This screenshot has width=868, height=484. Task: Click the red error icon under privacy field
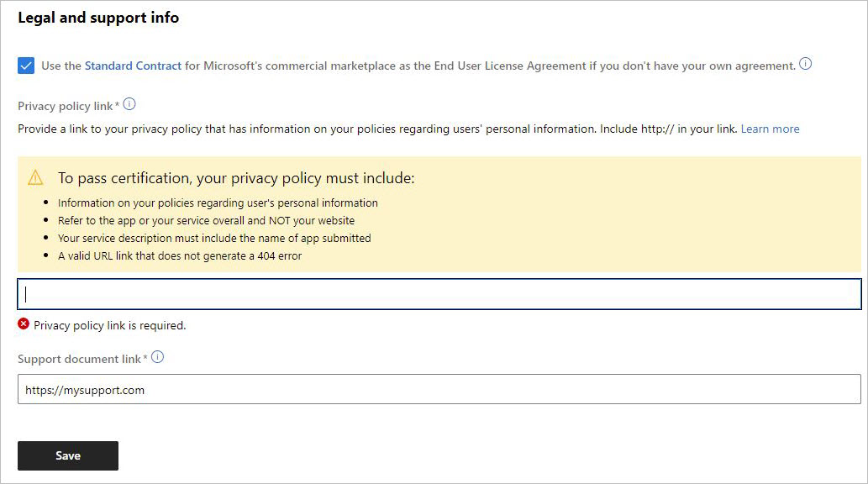coord(24,324)
